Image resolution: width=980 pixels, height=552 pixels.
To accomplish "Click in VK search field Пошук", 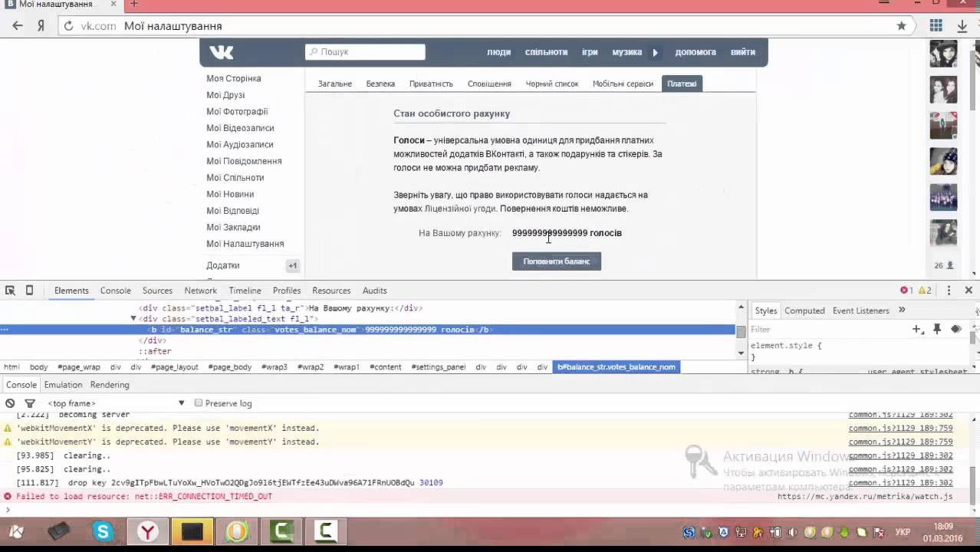I will pos(365,51).
